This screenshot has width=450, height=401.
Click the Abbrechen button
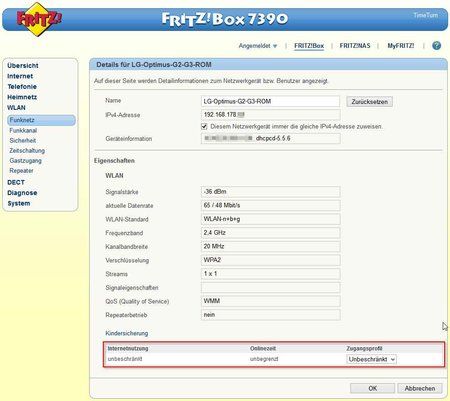click(x=420, y=388)
